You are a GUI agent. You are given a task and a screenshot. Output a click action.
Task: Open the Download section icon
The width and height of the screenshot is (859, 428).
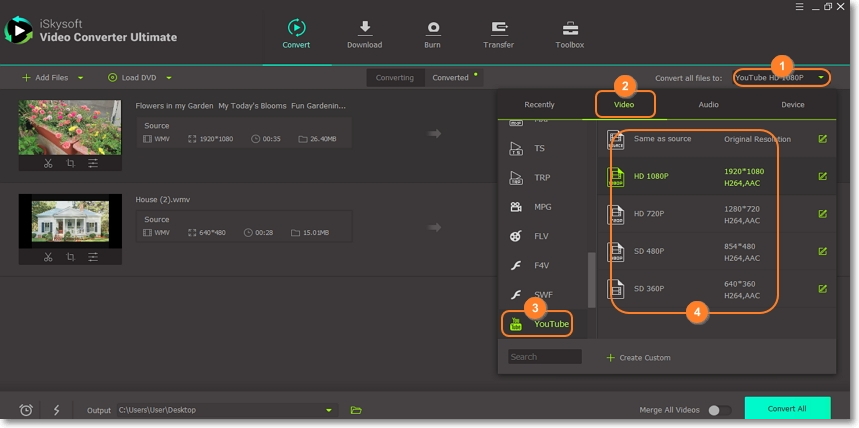click(x=364, y=28)
